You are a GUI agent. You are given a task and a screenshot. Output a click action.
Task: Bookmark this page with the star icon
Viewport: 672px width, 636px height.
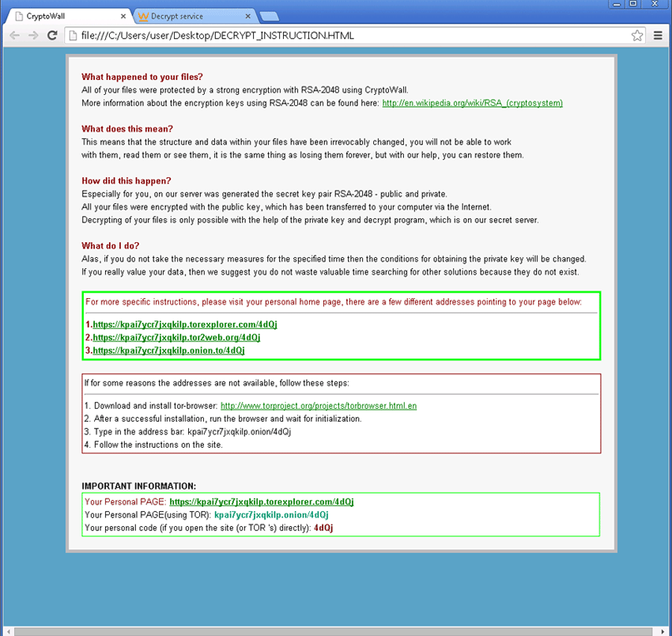(637, 36)
